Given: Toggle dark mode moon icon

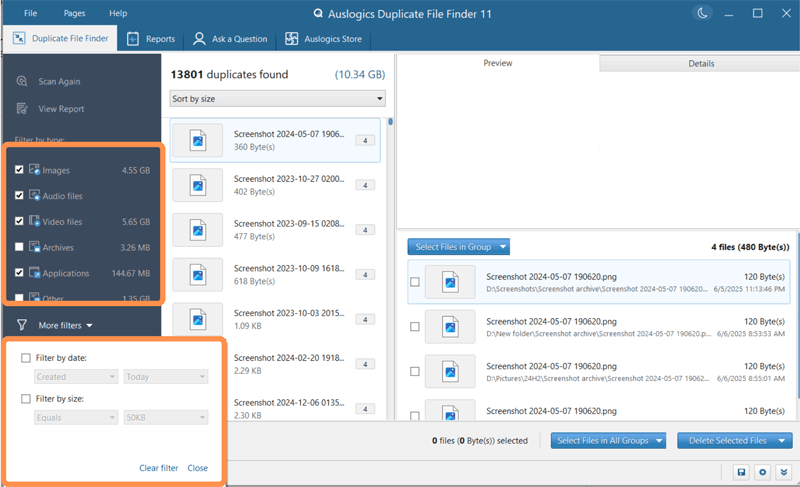Looking at the screenshot, I should tap(702, 13).
